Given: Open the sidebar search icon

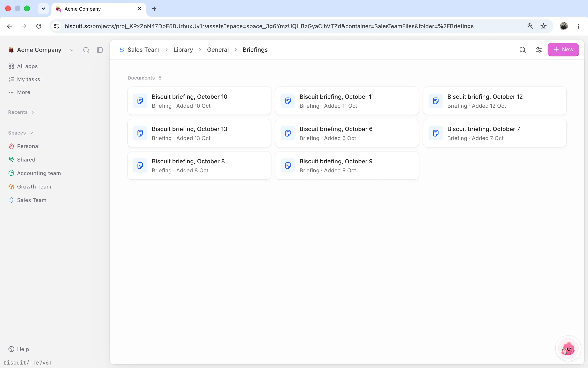Looking at the screenshot, I should 86,50.
